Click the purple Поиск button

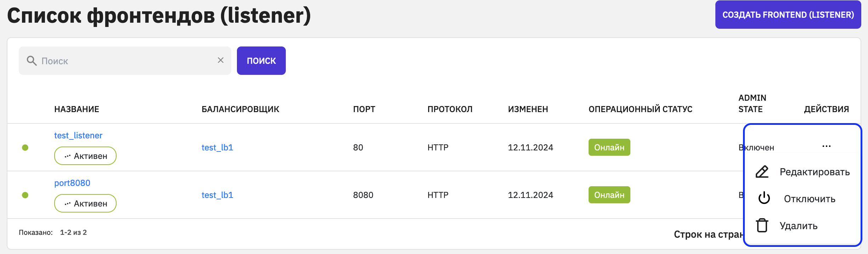(261, 61)
